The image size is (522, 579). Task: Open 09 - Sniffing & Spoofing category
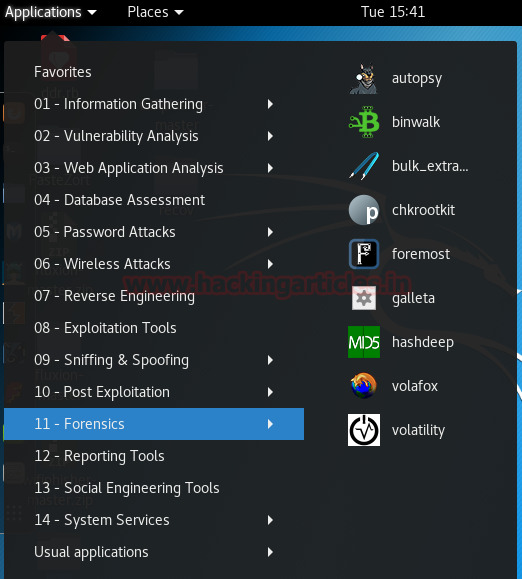click(154, 360)
